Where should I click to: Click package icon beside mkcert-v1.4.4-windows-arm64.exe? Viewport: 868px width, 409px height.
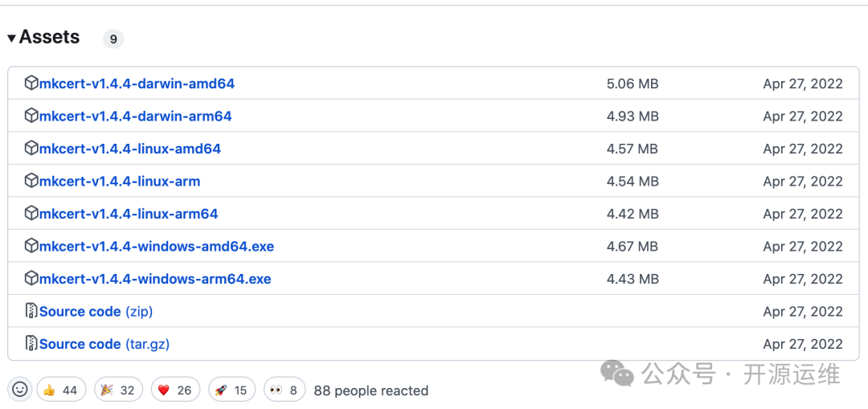coord(31,278)
